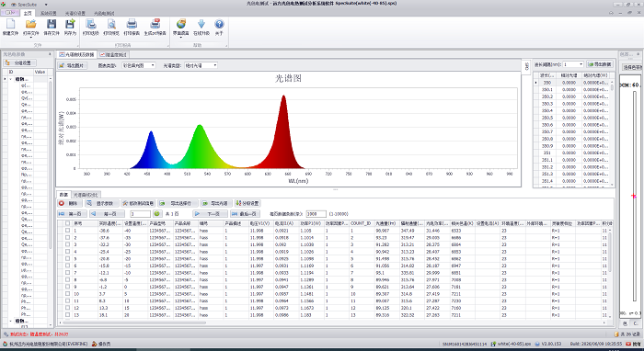Open the wavelength interval (nm) dropdown

click(x=581, y=64)
